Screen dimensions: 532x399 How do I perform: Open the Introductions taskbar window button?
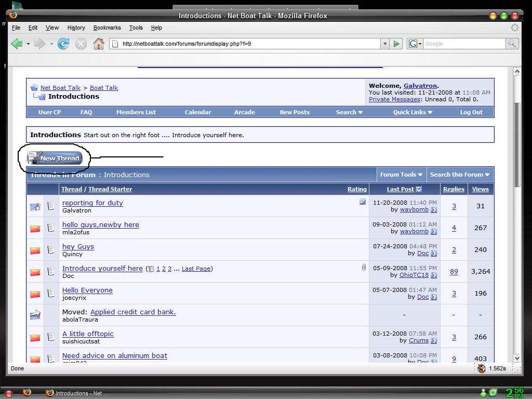pos(77,393)
